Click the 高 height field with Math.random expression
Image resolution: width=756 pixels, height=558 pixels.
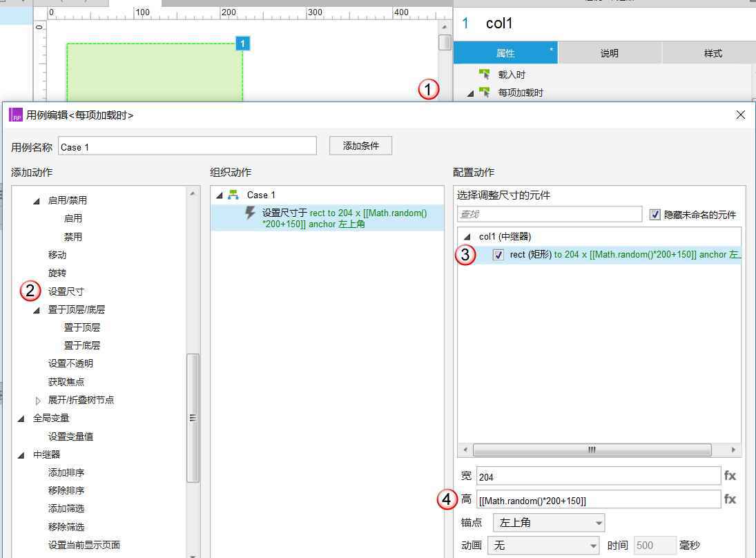(599, 499)
